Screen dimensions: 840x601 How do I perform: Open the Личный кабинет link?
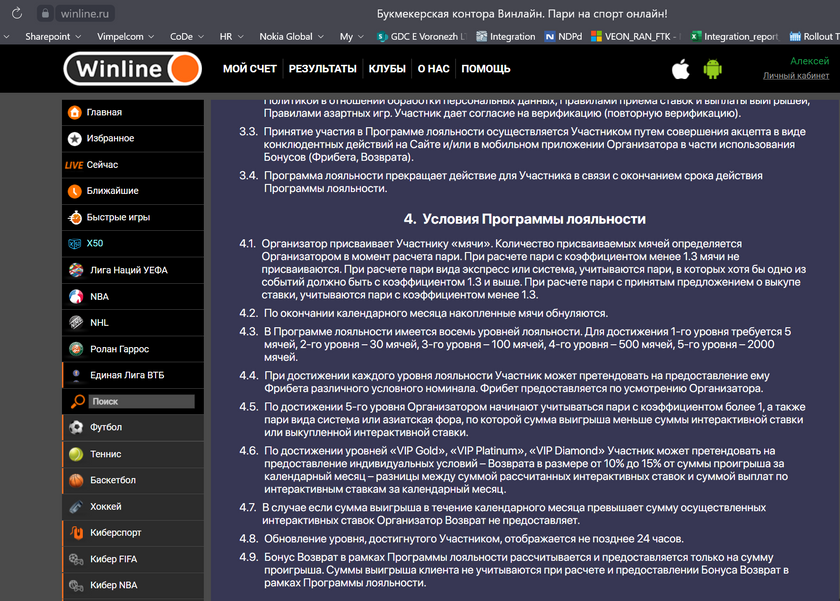[796, 76]
